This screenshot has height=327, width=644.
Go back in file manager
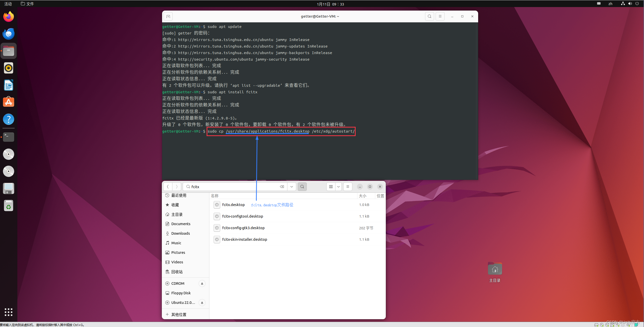click(x=168, y=187)
